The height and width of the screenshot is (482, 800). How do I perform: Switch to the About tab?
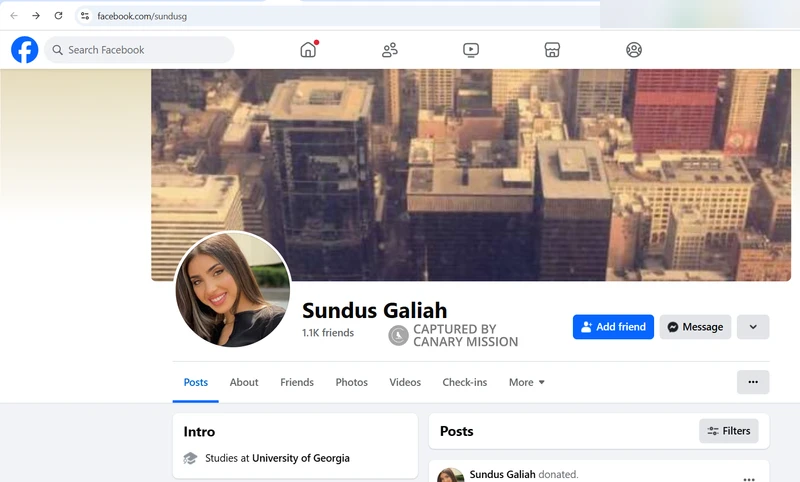(244, 382)
